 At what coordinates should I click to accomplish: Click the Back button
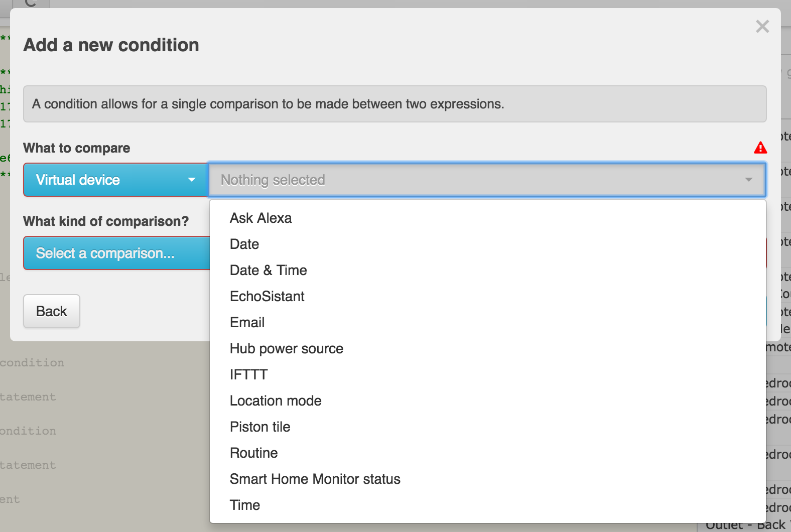(x=52, y=311)
